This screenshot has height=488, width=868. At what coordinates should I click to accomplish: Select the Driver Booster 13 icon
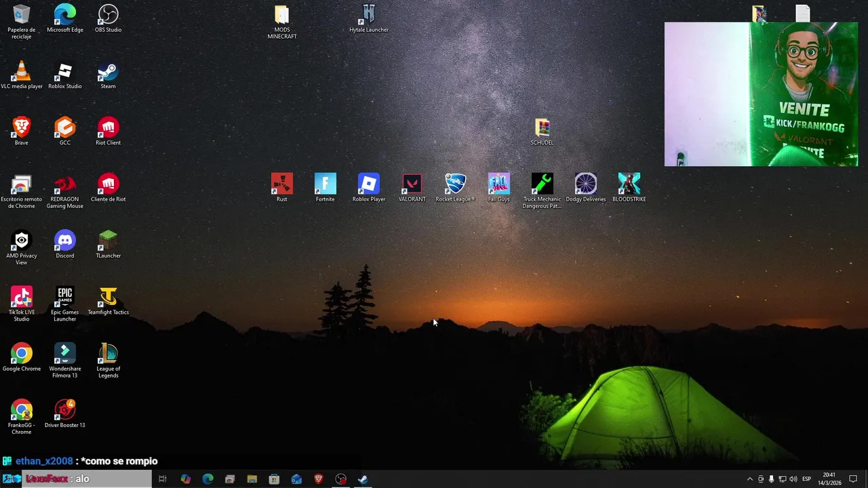pos(65,414)
